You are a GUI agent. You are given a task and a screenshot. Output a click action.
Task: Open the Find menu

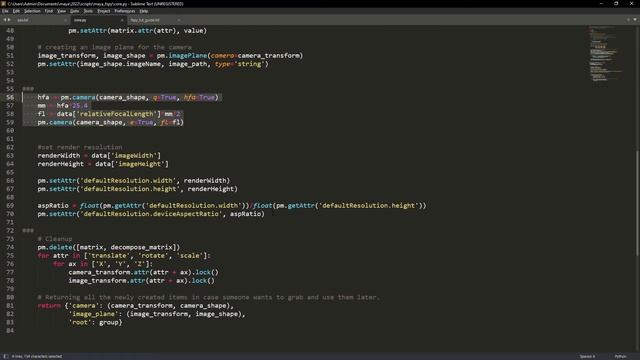click(49, 11)
